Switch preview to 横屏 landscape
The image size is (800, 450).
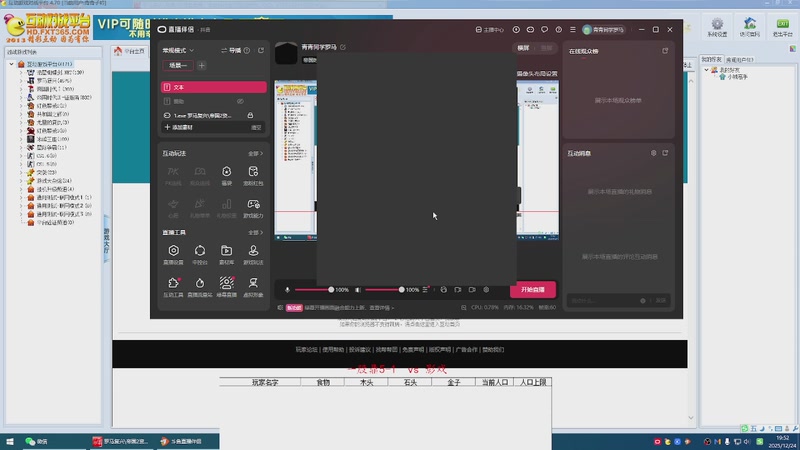[x=523, y=48]
